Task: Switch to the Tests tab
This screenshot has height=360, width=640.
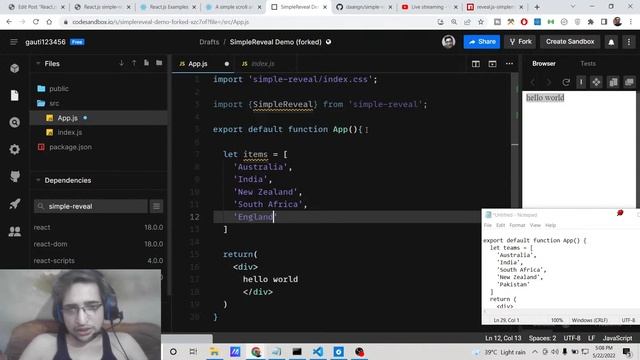Action: 588,64
